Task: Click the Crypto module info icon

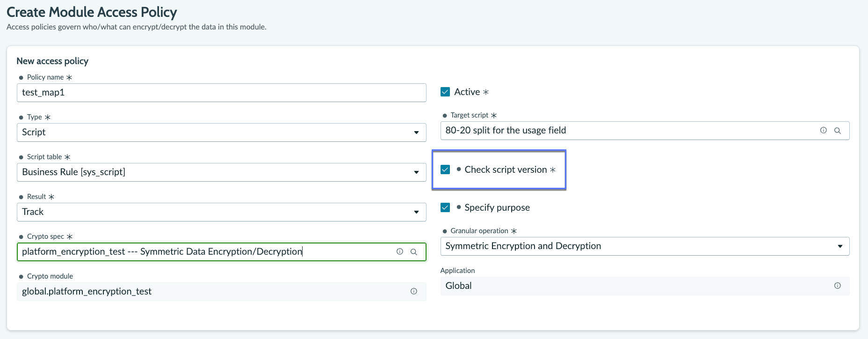Action: click(x=413, y=291)
